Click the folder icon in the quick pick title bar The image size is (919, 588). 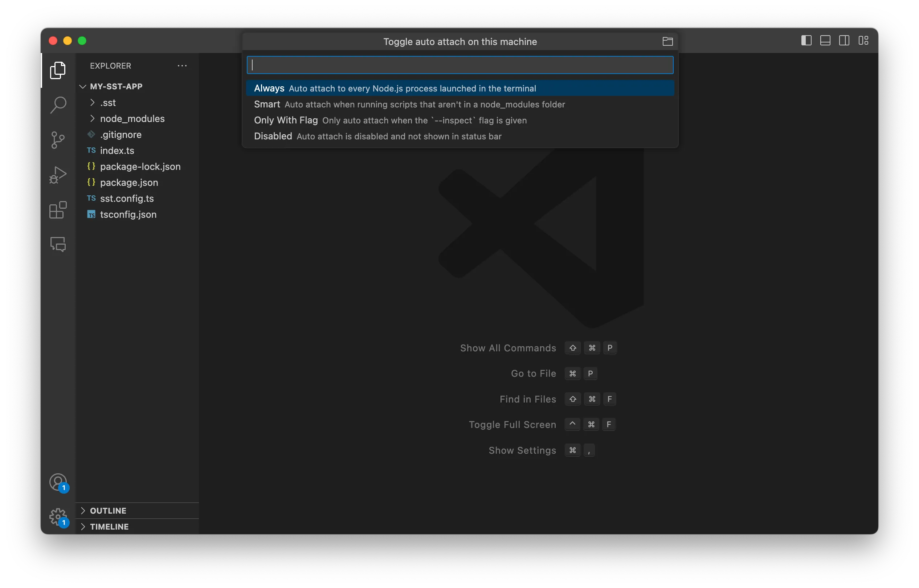pos(667,41)
